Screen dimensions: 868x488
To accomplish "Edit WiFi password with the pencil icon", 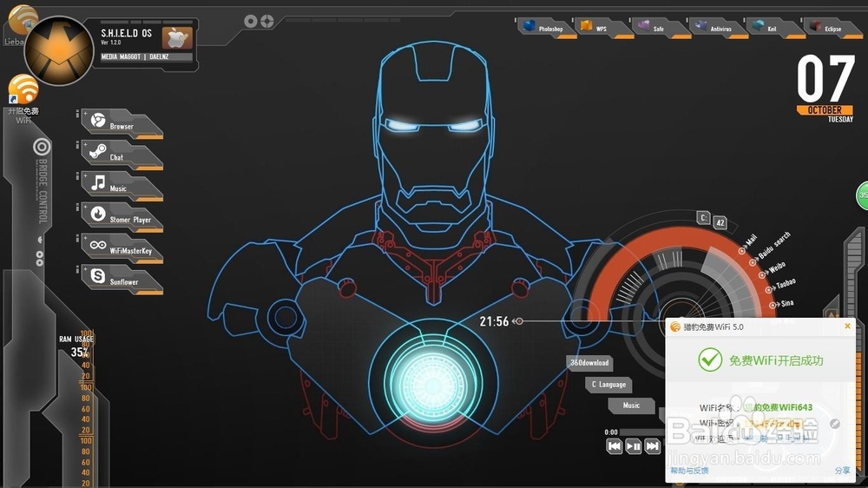I will click(835, 424).
